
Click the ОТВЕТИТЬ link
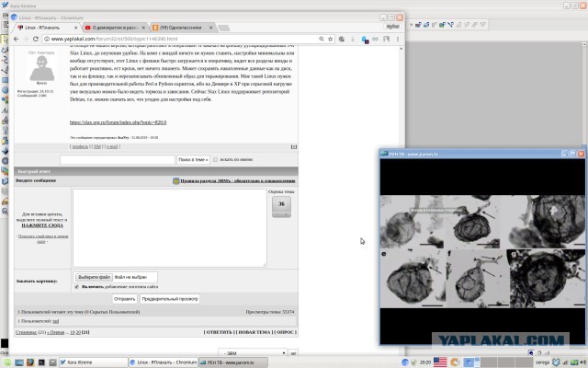point(220,332)
